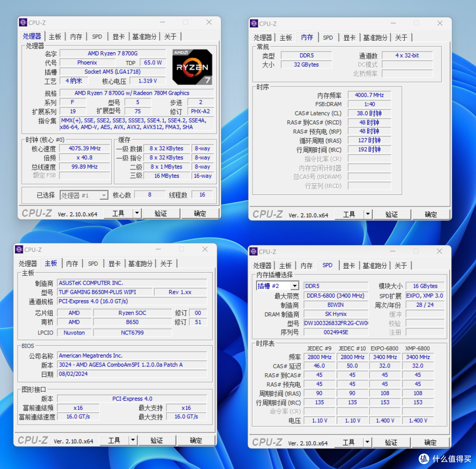
Task: Switch to 内存 tab in processor window
Action: click(76, 37)
